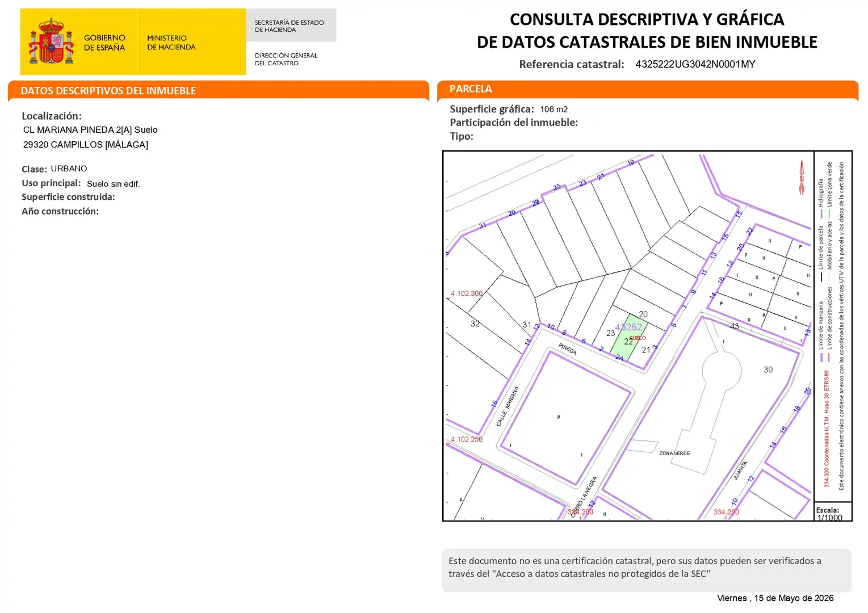
Task: Select the 'MINISTERIO DE HACIENDA' header text
Action: coord(171,43)
